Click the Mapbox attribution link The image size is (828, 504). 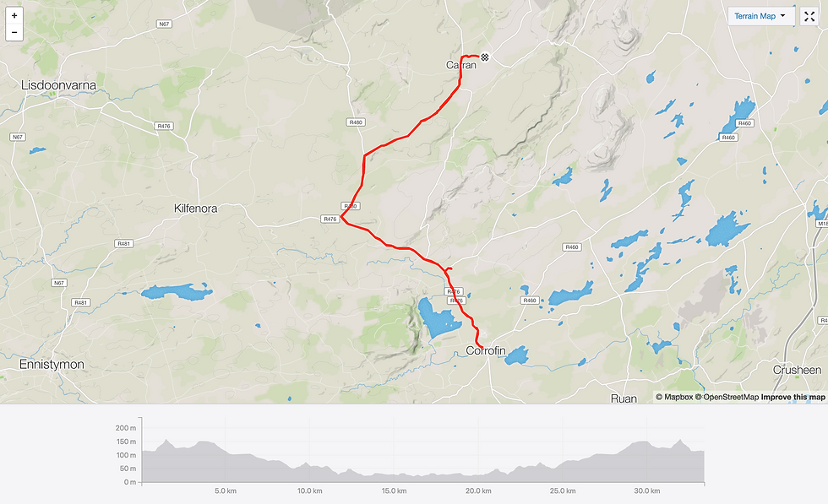coord(674,397)
